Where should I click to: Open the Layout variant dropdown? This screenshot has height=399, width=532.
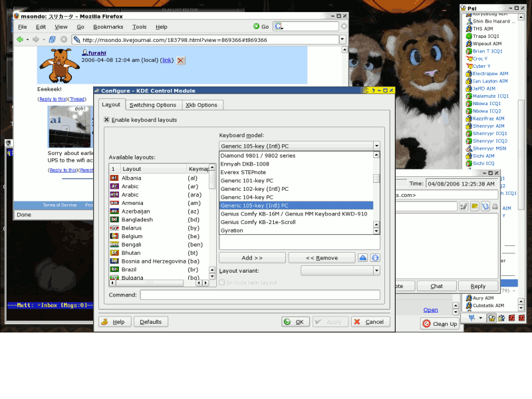[376, 271]
